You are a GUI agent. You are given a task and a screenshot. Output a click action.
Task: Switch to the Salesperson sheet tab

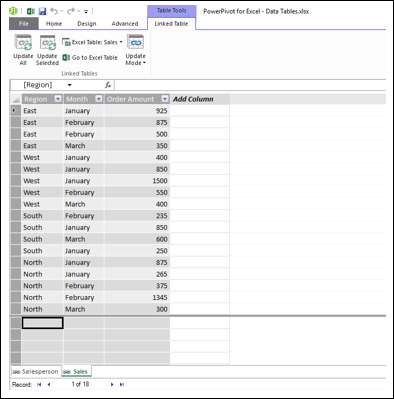(x=35, y=371)
